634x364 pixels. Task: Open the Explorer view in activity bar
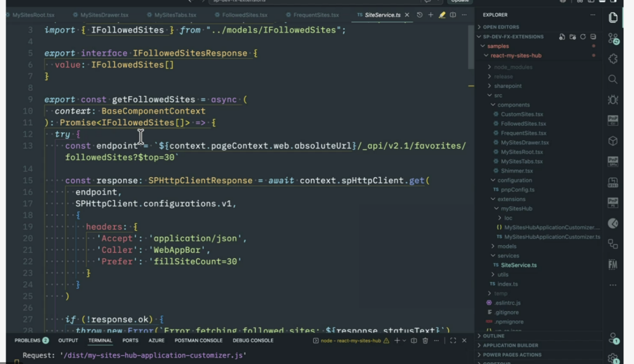pos(613,17)
